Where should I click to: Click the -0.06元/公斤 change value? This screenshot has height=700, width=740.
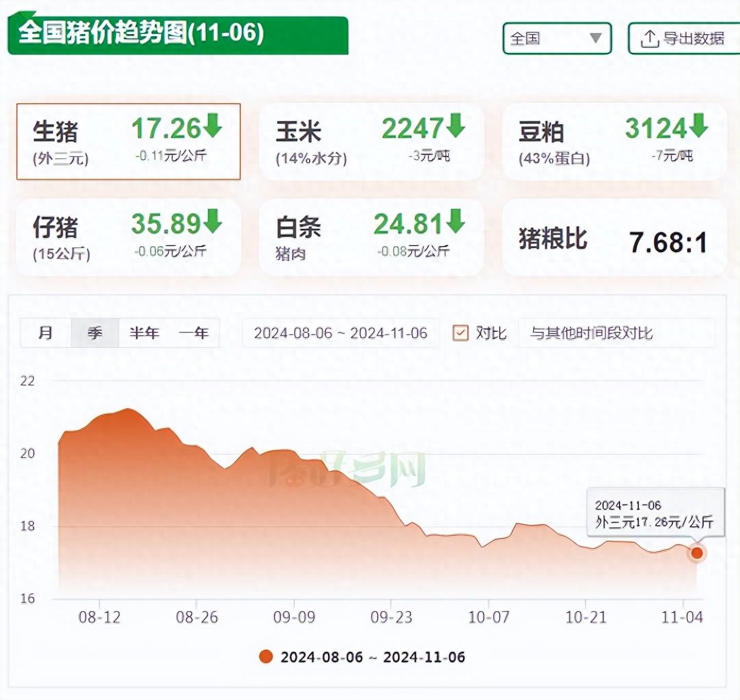(171, 251)
